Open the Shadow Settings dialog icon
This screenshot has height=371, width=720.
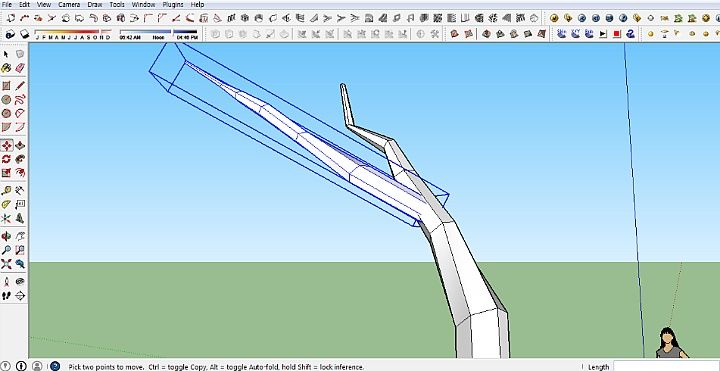click(11, 34)
